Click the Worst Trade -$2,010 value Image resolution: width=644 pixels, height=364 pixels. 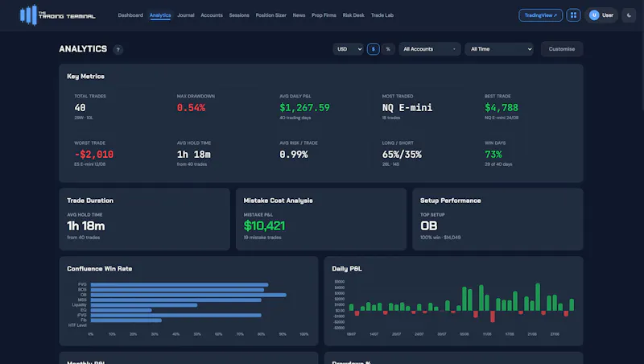93,155
